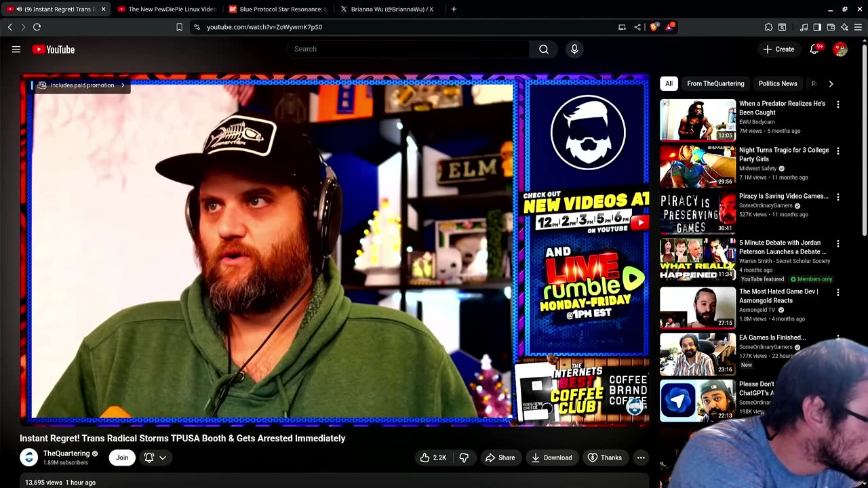Viewport: 868px width, 488px height.
Task: Reload the page
Action: click(x=37, y=27)
